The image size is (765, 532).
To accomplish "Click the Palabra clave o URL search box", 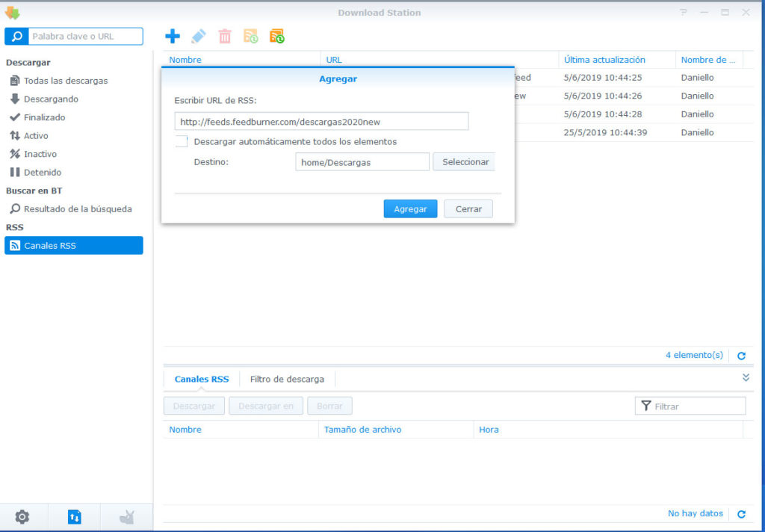I will tap(85, 36).
